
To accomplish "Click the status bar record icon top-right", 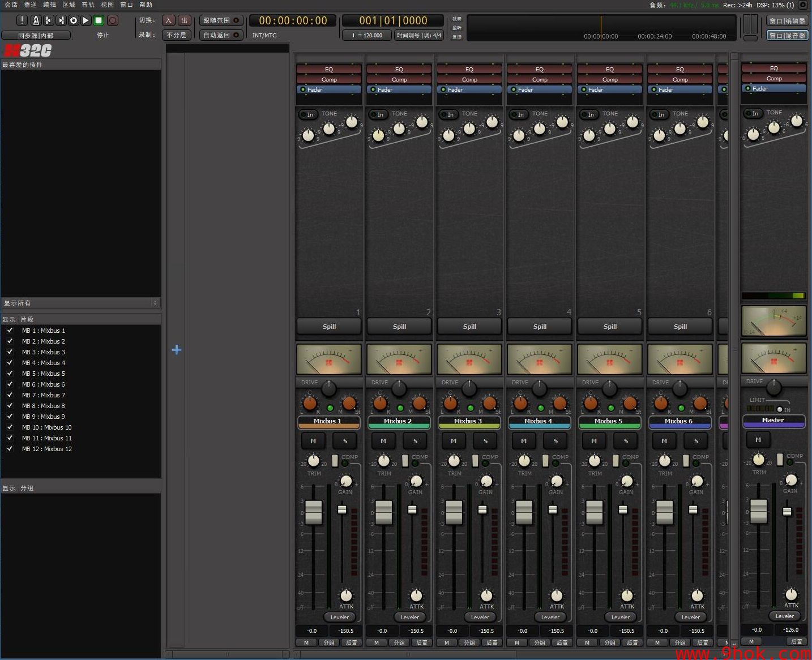I will click(x=803, y=5).
